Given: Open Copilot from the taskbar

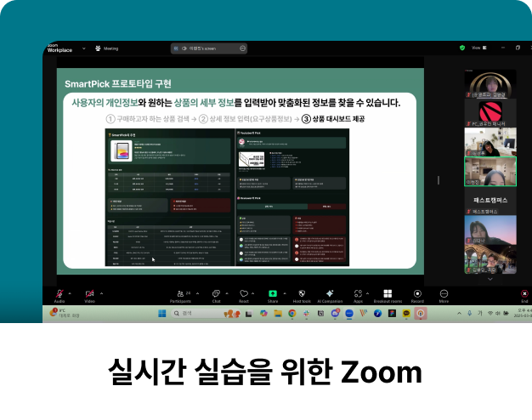Looking at the screenshot, I should [263, 314].
